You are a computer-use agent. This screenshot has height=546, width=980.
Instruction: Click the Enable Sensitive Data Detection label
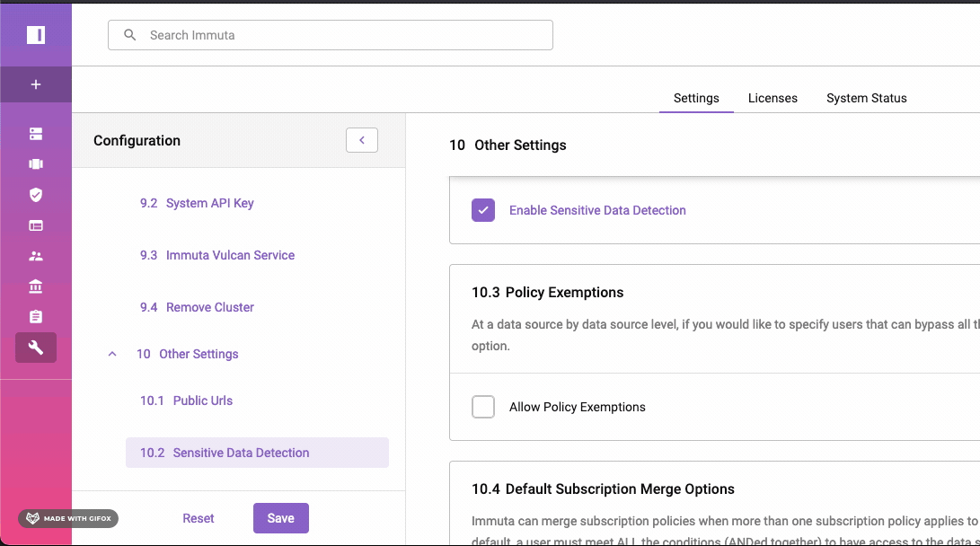coord(597,210)
